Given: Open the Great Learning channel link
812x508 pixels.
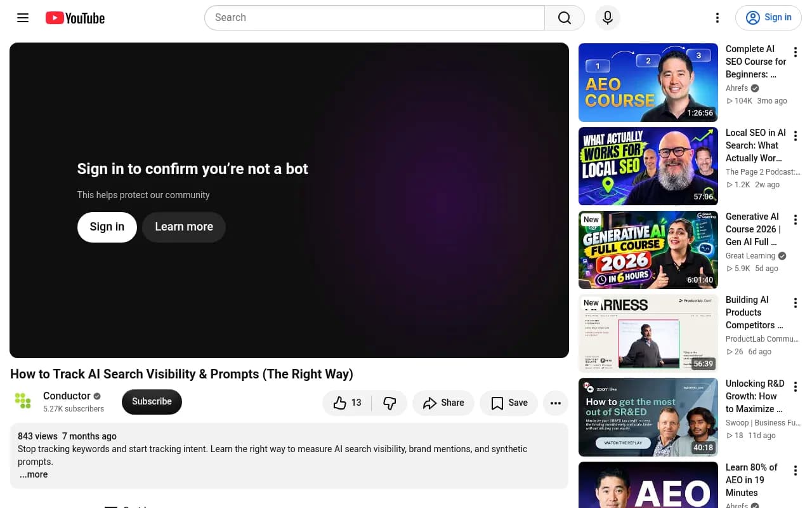Looking at the screenshot, I should coord(750,256).
